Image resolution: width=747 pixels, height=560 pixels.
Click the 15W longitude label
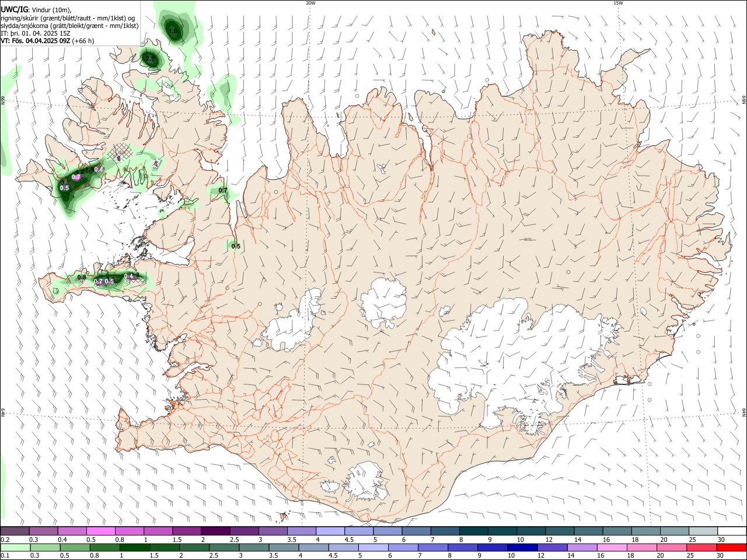coord(618,3)
